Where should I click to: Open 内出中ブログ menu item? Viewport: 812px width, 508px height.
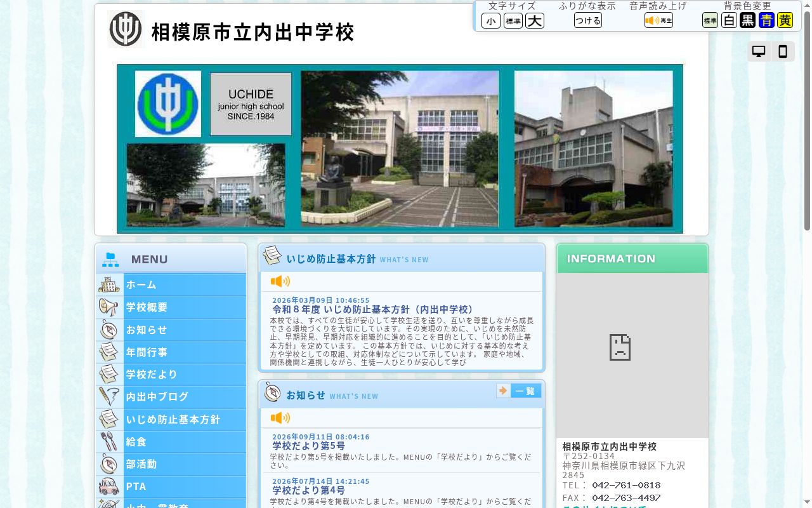pos(171,397)
